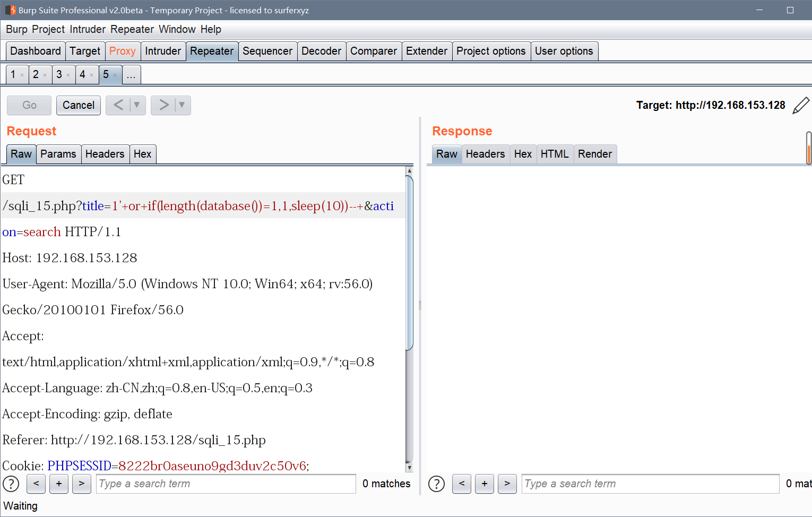Switch to the Sequencer tab
Screen dimensions: 812x517
(267, 51)
